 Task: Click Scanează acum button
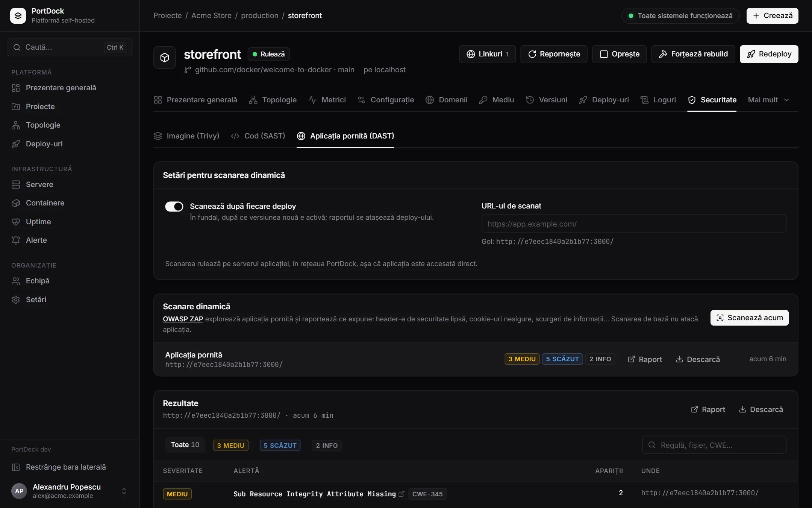click(x=750, y=318)
